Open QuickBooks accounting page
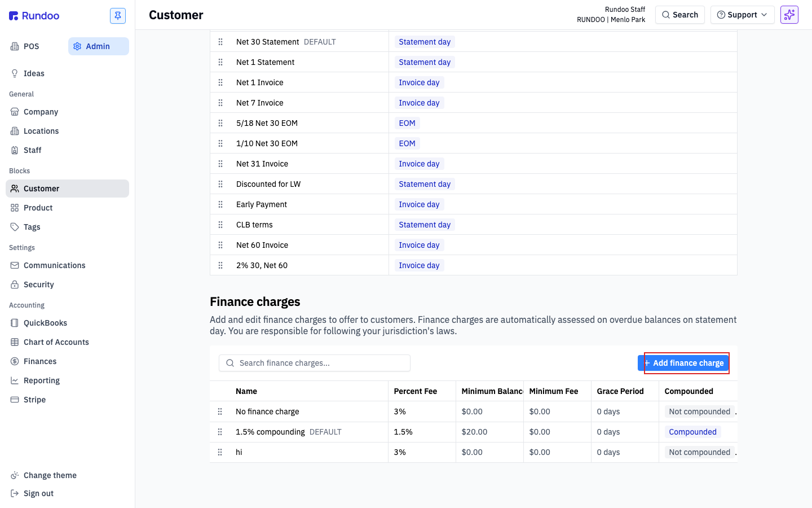The height and width of the screenshot is (508, 812). pos(68,323)
